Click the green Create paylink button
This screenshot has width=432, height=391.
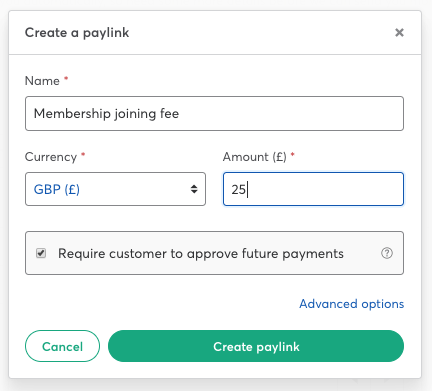256,346
